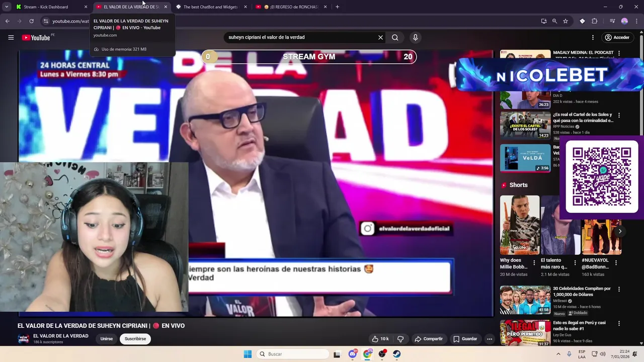Viewport: 644px width, 362px height.
Task: Open OBS Studio from the taskbar
Action: tap(382, 354)
